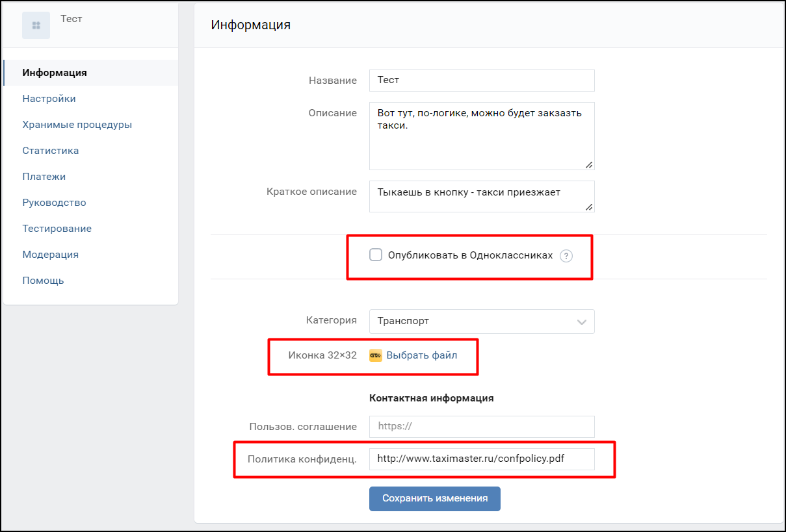Open Модерация in sidebar

(50, 255)
